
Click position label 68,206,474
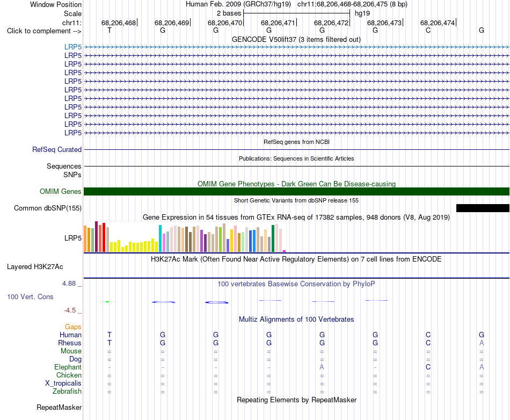pos(438,23)
